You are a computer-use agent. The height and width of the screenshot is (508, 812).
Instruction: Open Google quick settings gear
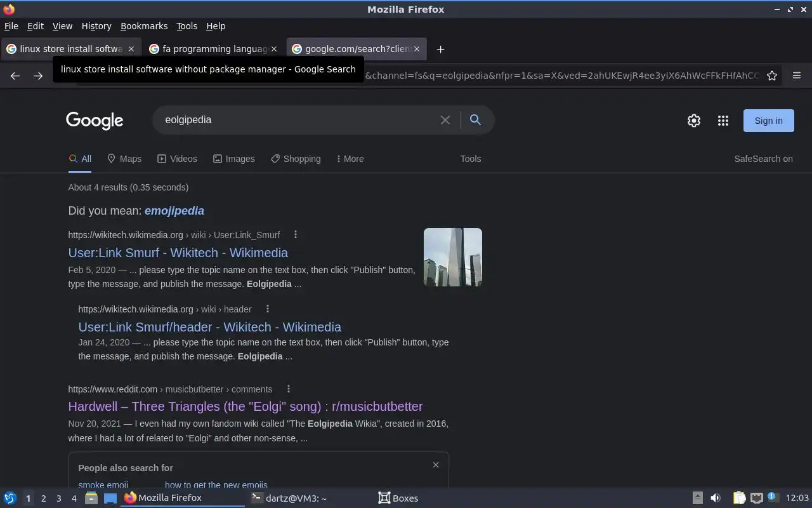coord(694,121)
